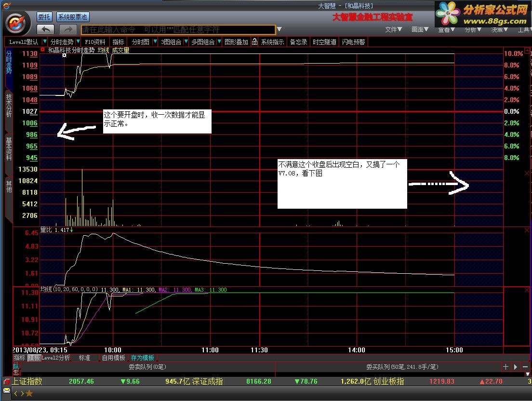This screenshot has height=401, width=532.
Task: Close the MA indicator sub-panel with X
Action: [527, 290]
